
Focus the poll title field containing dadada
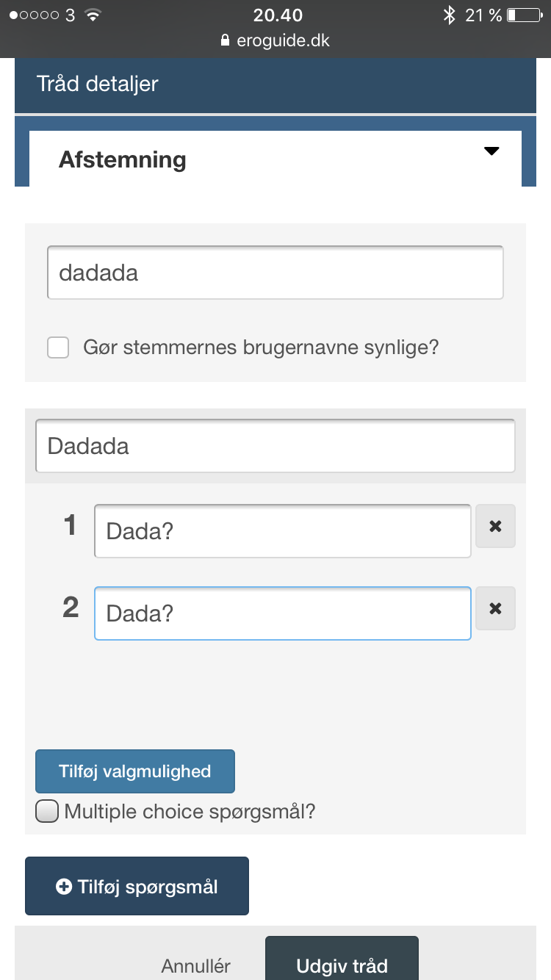(275, 273)
